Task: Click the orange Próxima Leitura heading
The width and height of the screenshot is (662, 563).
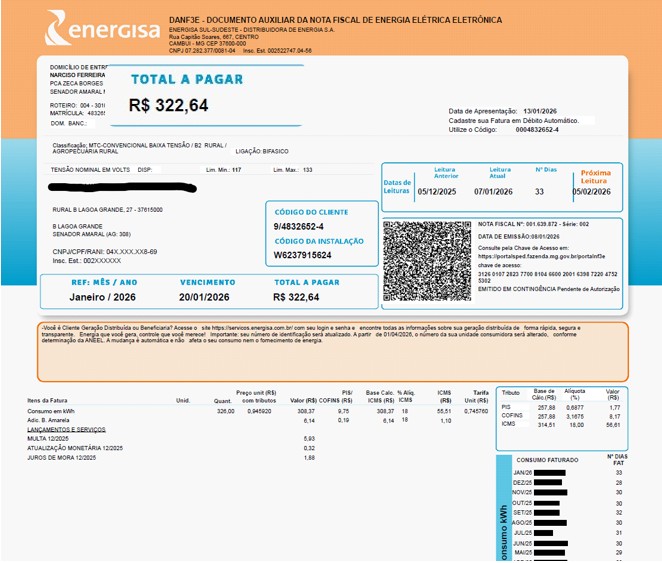Action: click(x=595, y=177)
